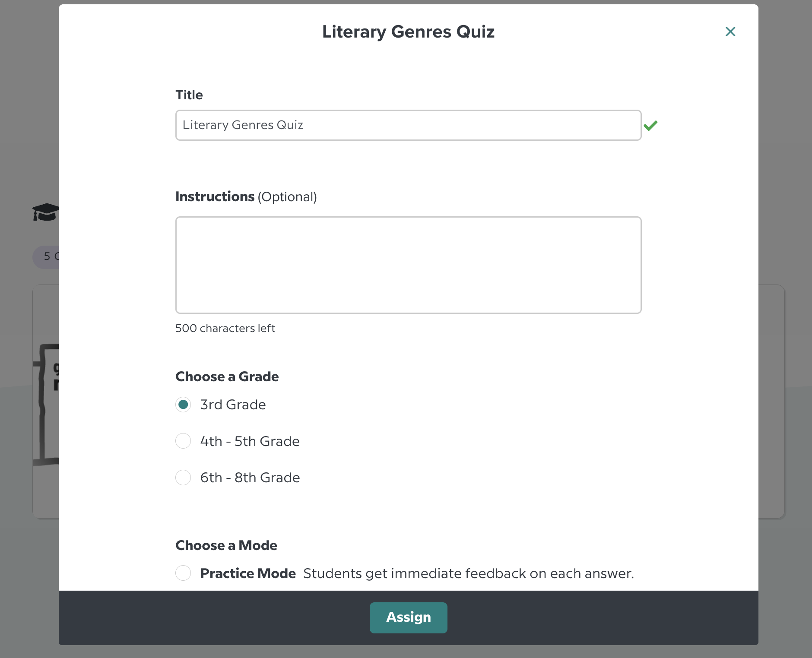Click inside the Title text field

point(408,125)
